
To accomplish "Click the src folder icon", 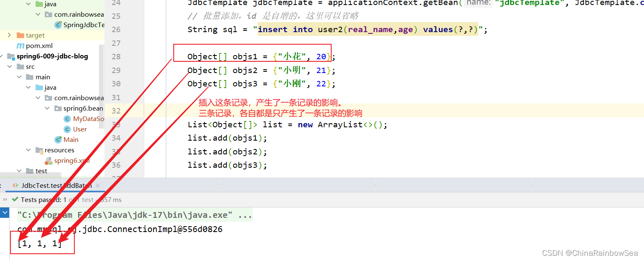I will [x=20, y=67].
